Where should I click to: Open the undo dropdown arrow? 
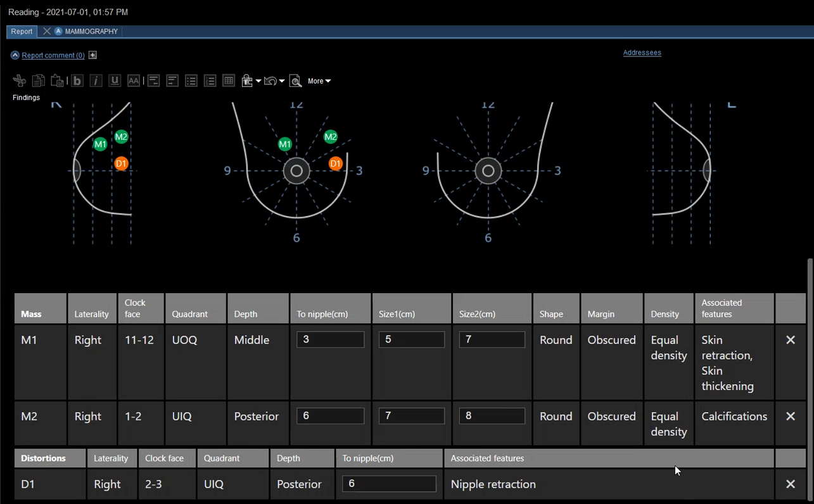[282, 82]
